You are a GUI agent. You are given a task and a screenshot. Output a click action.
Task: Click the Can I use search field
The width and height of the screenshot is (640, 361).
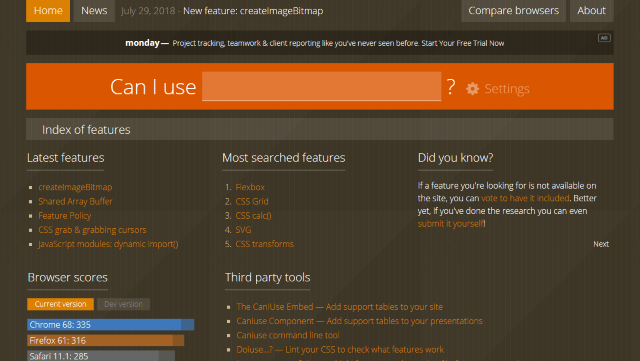coord(322,86)
